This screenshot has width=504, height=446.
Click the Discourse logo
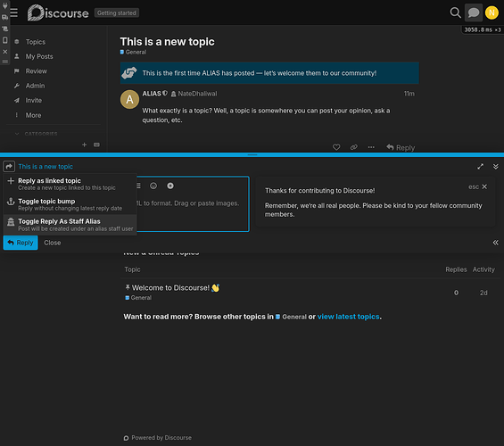(x=58, y=12)
